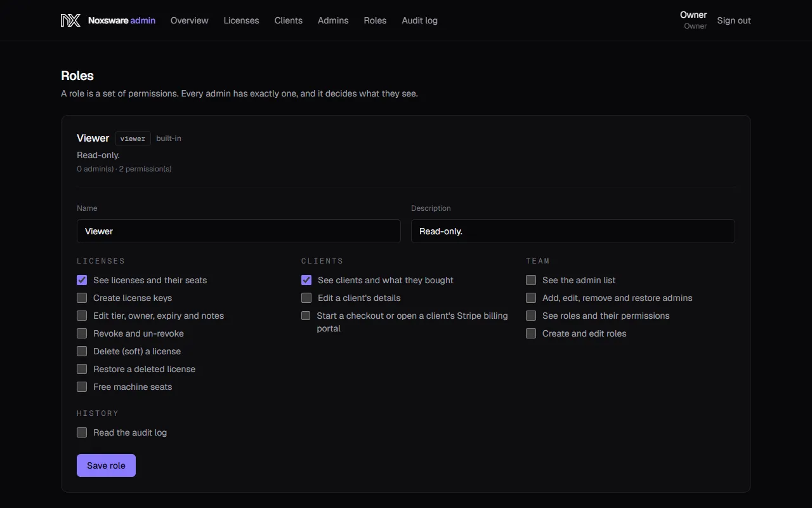812x508 pixels.
Task: Enable Edit a client's details
Action: (x=306, y=298)
